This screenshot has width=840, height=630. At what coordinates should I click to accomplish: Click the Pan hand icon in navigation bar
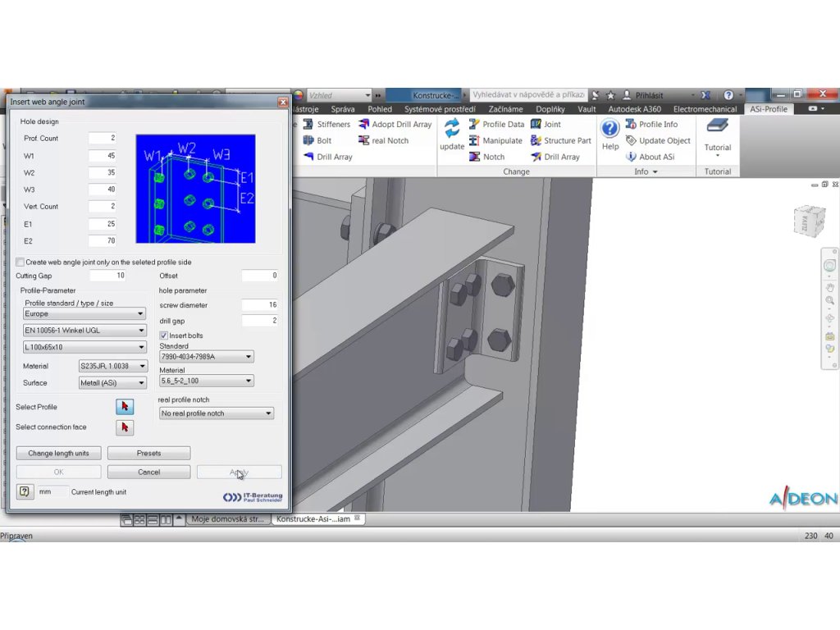point(830,288)
